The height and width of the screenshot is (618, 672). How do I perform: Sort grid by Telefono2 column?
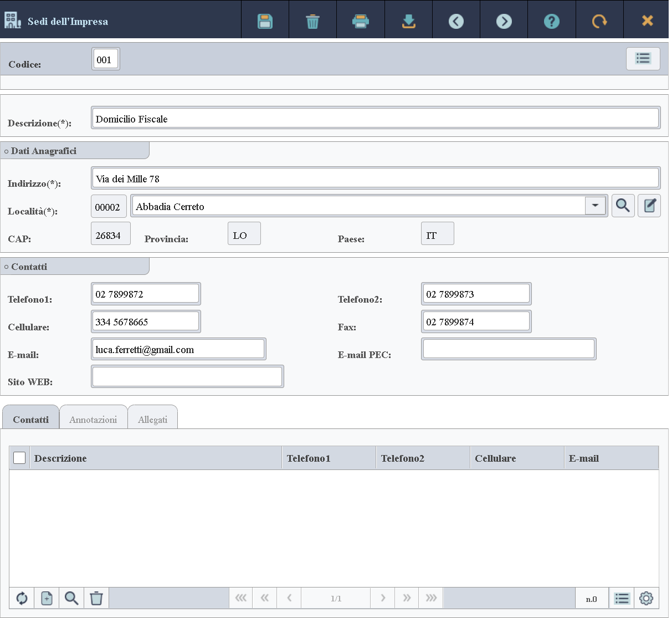(423, 458)
